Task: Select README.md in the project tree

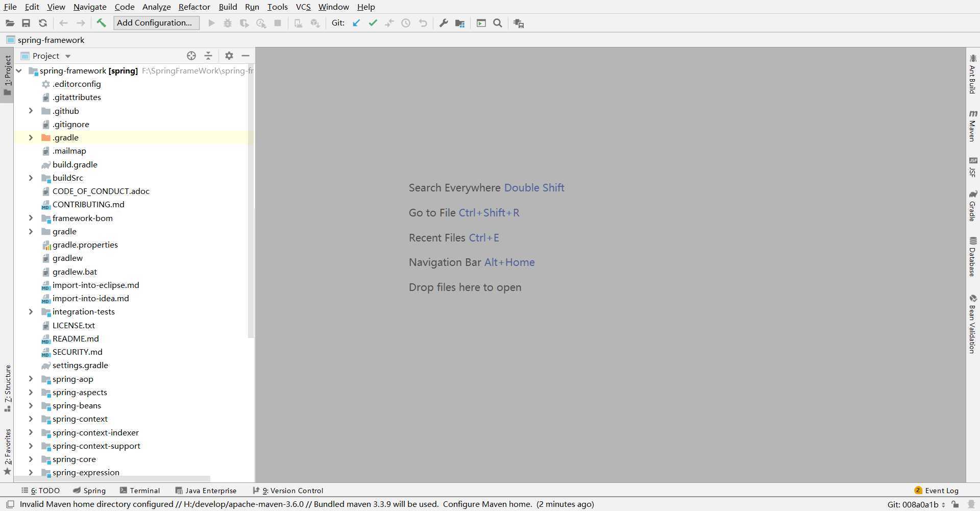Action: pos(76,338)
